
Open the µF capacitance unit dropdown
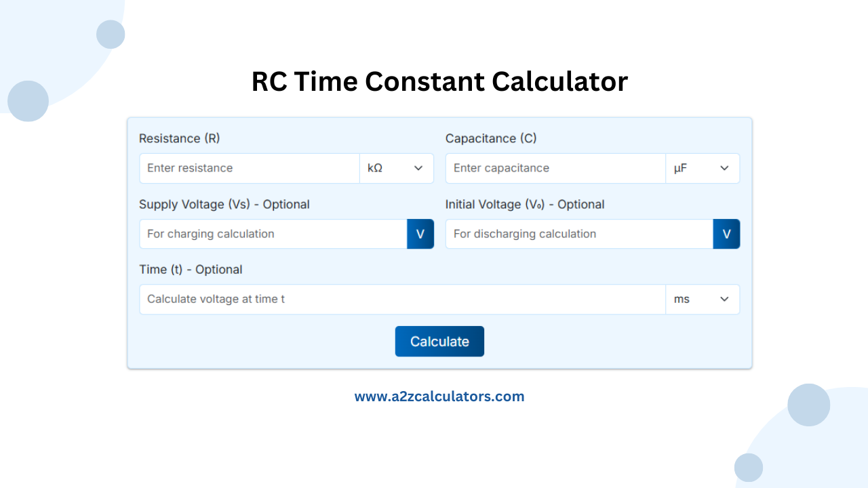click(x=703, y=168)
